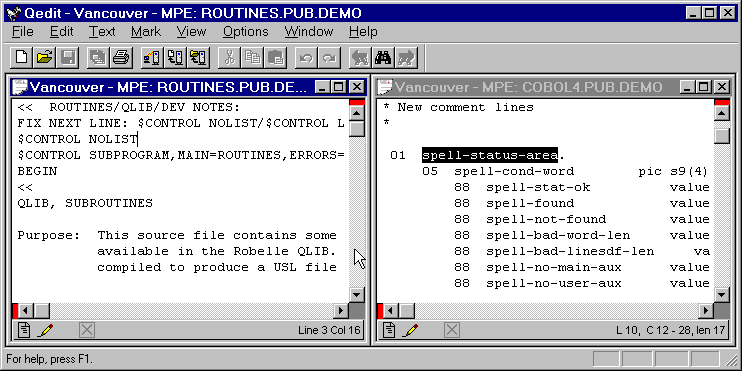Click the Cut scissors icon
742x371 pixels.
[x=230, y=58]
